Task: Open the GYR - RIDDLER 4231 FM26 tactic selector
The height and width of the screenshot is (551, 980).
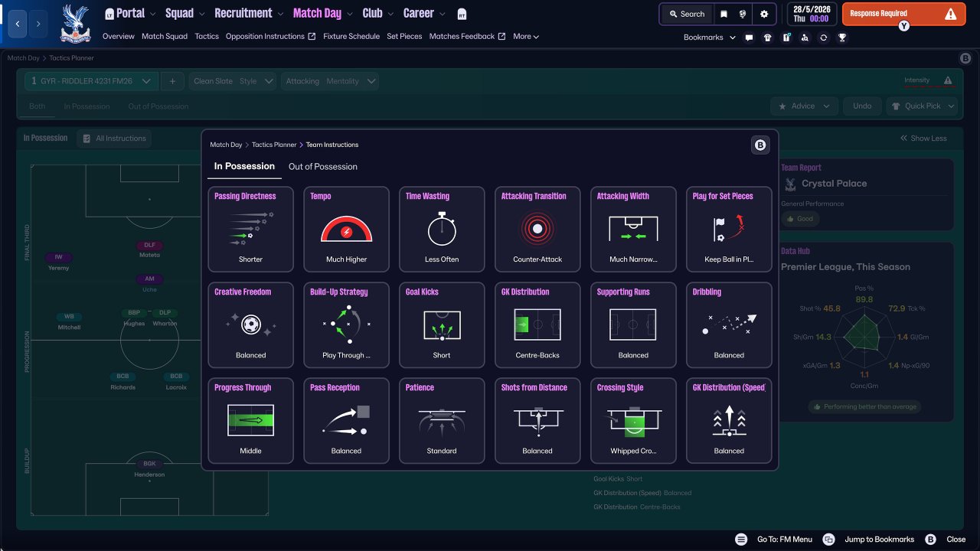Action: point(91,81)
